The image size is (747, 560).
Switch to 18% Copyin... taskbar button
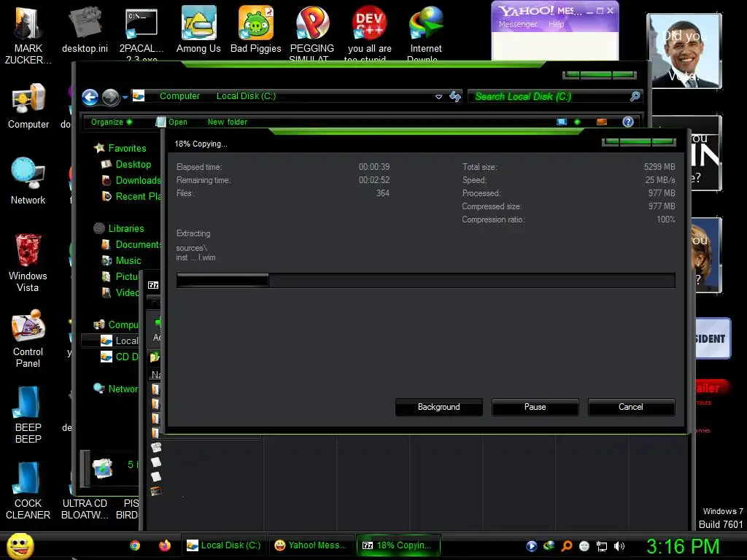(398, 545)
